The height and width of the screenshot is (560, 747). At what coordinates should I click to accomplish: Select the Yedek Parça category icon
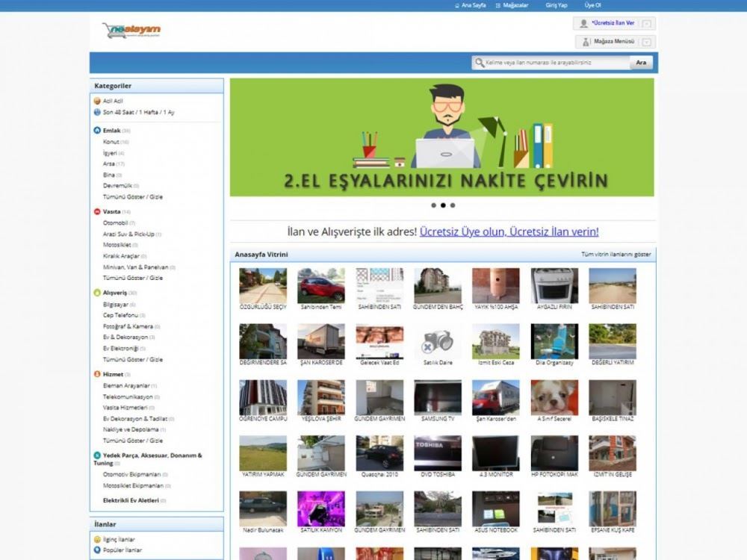click(x=97, y=455)
